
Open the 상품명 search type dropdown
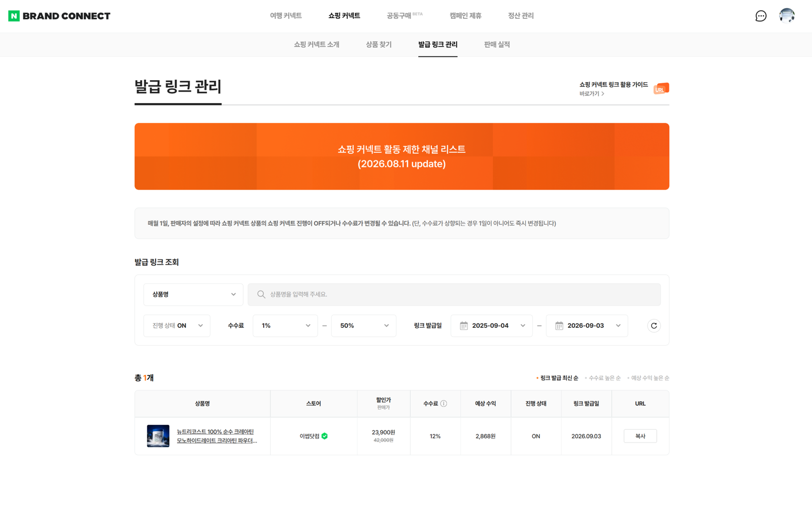(x=193, y=294)
